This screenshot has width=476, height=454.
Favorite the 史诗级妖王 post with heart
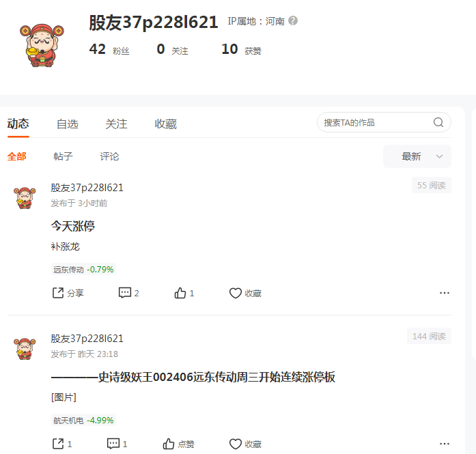(x=245, y=444)
